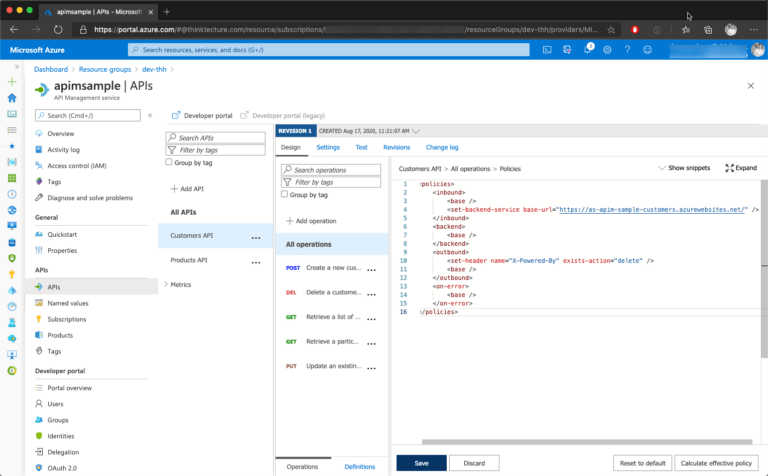
Task: Open the feedback smiley icon
Action: (648, 50)
